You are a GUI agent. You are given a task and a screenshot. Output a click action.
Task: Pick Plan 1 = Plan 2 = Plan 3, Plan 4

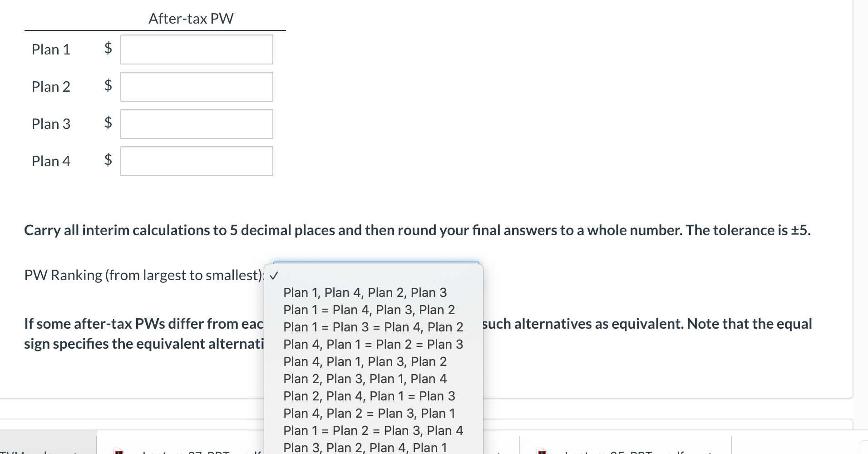click(373, 430)
